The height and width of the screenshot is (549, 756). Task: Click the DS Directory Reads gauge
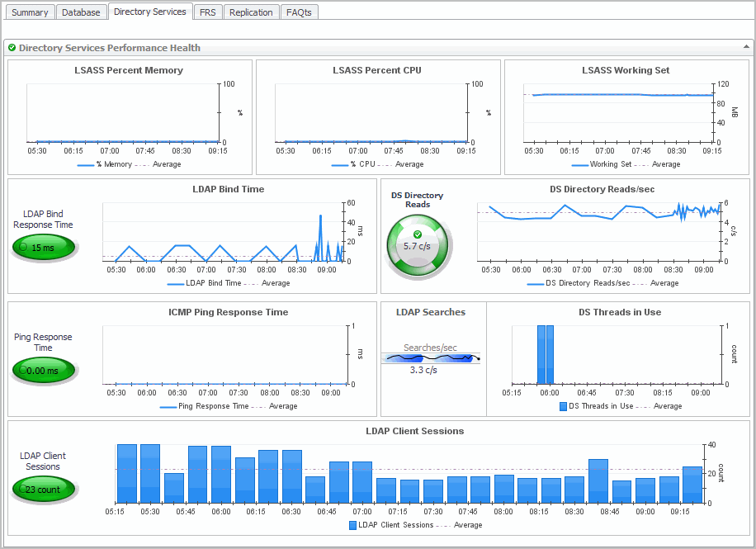[x=419, y=244]
